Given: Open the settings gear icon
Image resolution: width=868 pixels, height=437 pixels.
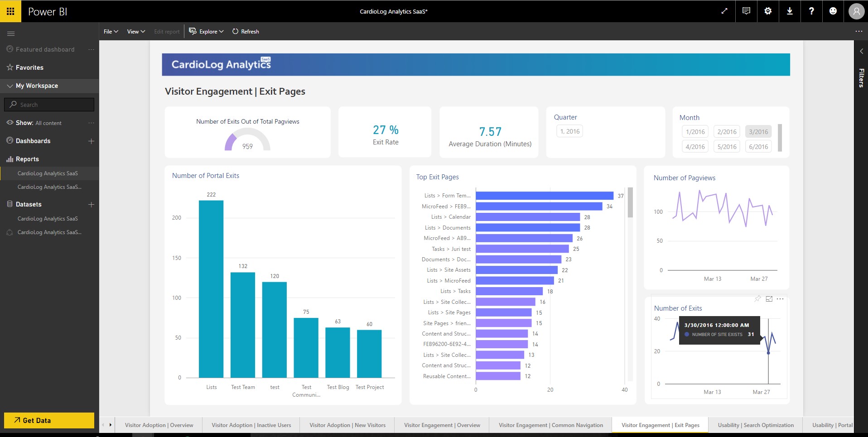Looking at the screenshot, I should pos(768,11).
